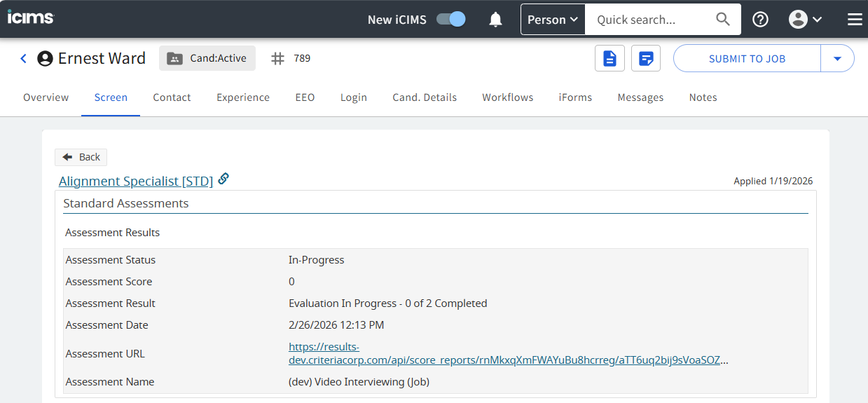Open the user account menu
This screenshot has width=868, height=403.
[805, 20]
